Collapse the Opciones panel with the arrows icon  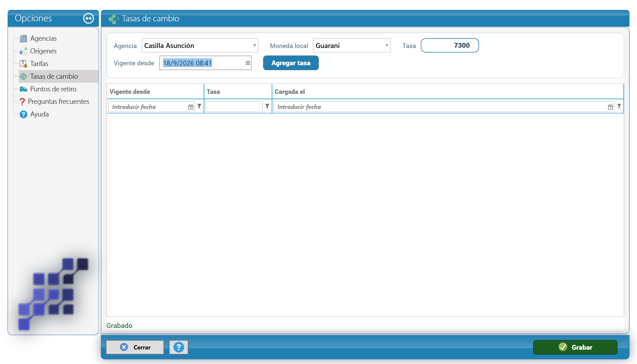pos(89,18)
